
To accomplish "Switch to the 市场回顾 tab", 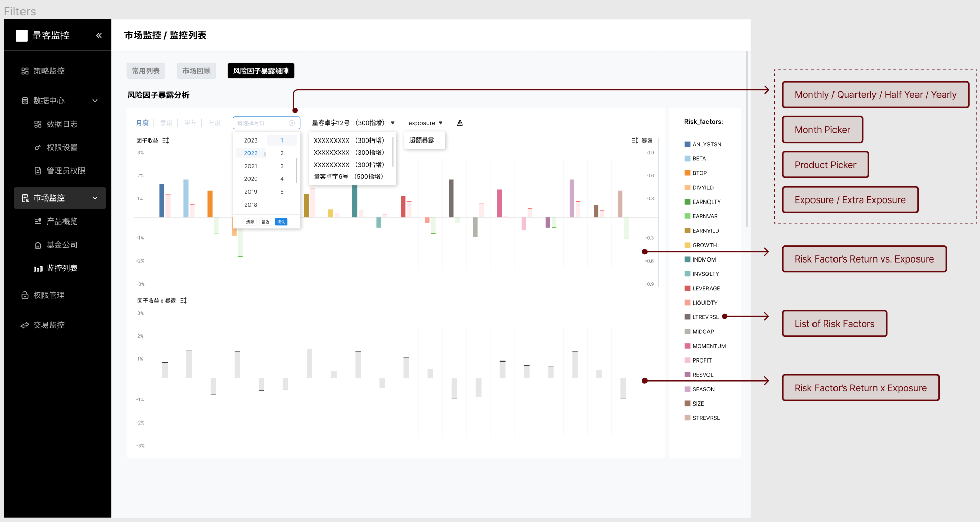I will pyautogui.click(x=196, y=71).
